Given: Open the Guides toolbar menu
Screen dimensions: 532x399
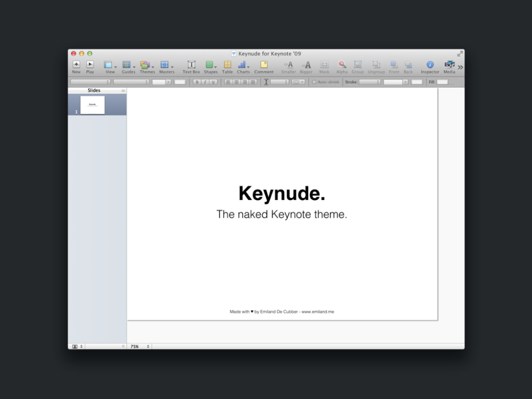Looking at the screenshot, I should pos(128,67).
